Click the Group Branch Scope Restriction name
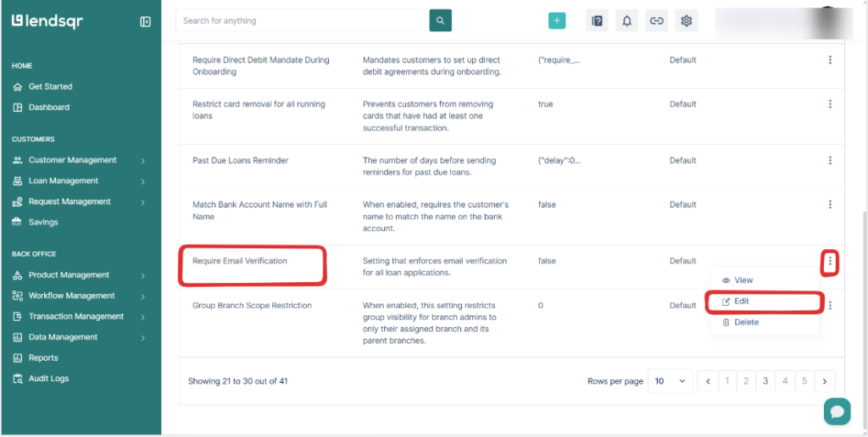 click(252, 306)
